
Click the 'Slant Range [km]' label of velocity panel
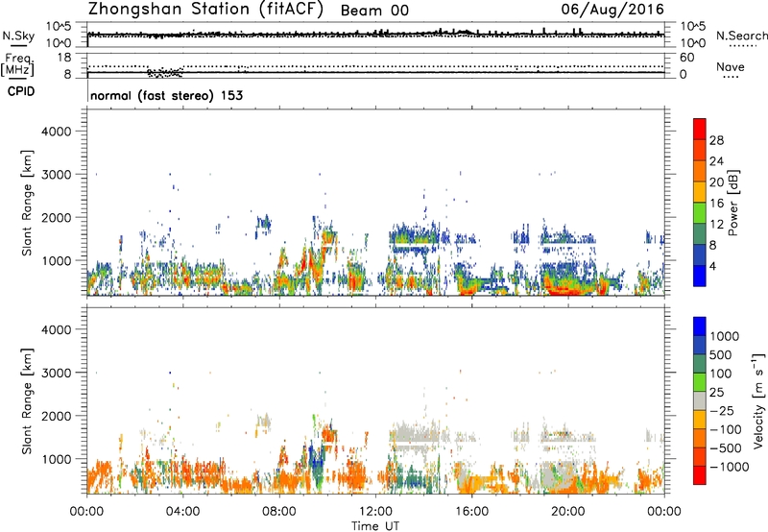[x=27, y=401]
